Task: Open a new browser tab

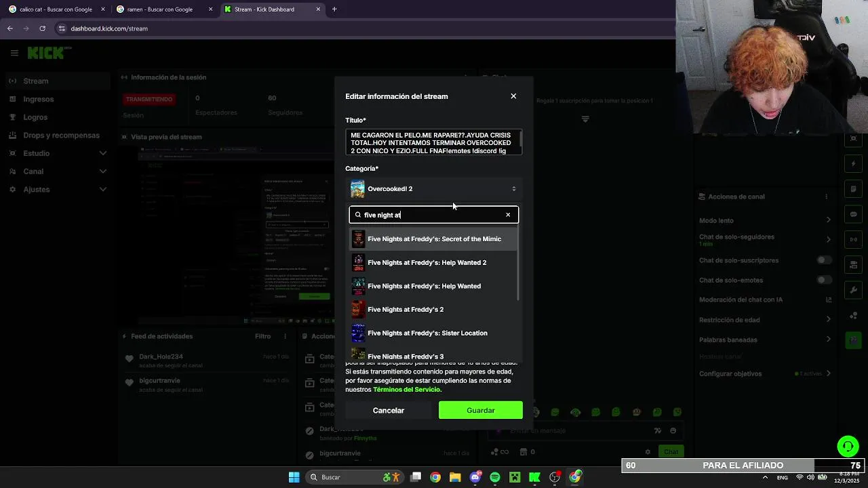Action: [334, 9]
